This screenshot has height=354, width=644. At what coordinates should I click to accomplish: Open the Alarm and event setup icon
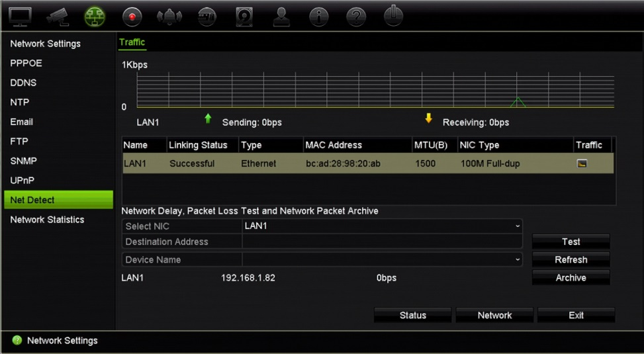pos(169,17)
